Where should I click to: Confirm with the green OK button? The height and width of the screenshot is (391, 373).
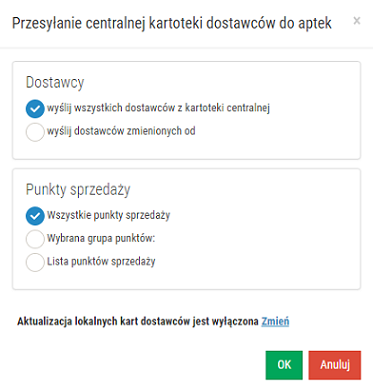click(284, 365)
